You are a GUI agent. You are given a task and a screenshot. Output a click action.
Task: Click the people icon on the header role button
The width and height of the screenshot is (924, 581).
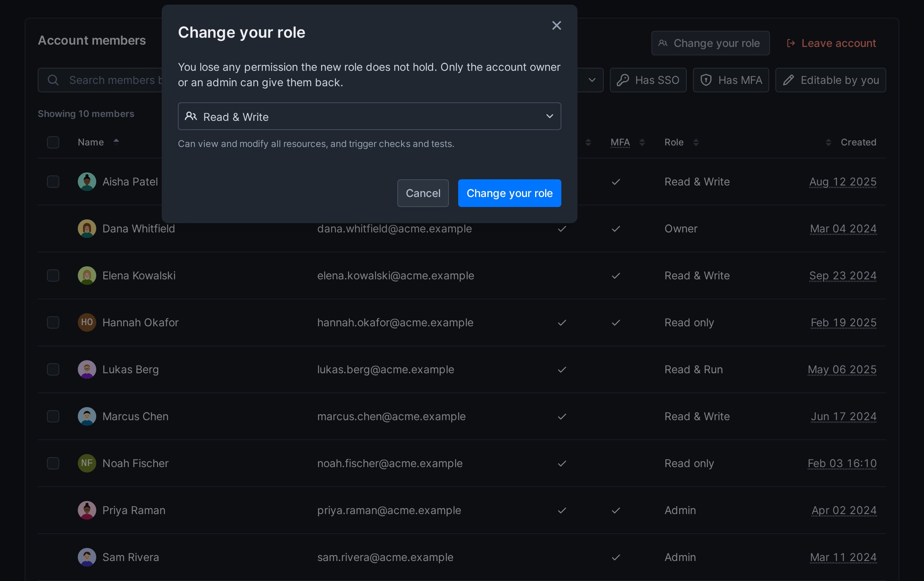coord(663,43)
